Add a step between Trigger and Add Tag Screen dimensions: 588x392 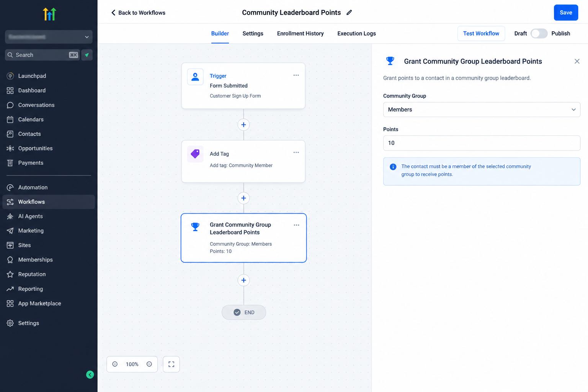(243, 125)
